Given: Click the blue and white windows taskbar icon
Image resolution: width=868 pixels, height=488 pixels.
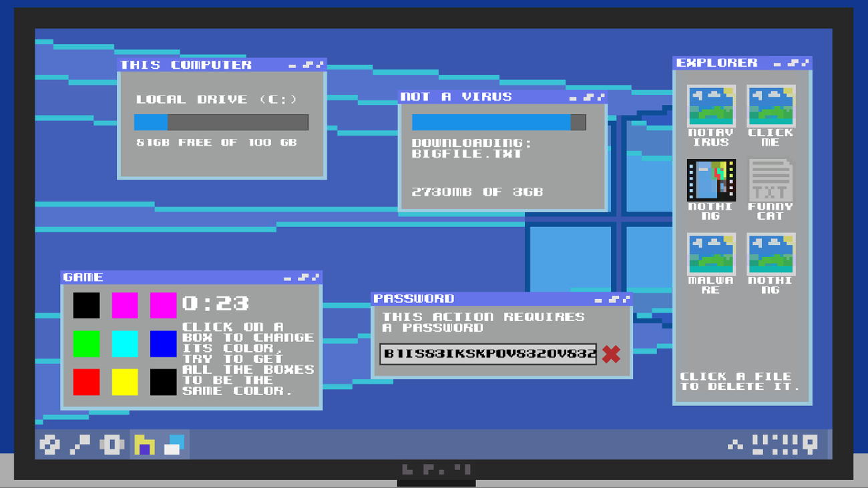Looking at the screenshot, I should pos(174,445).
